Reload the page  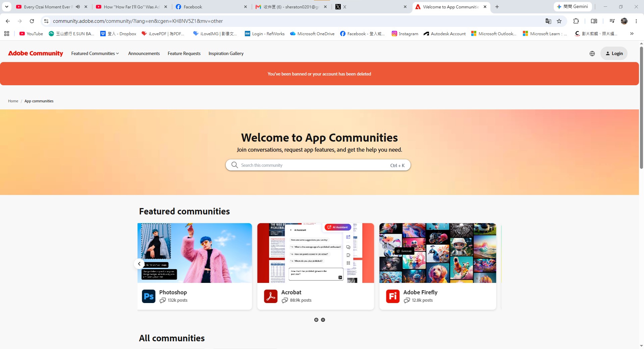tap(32, 21)
